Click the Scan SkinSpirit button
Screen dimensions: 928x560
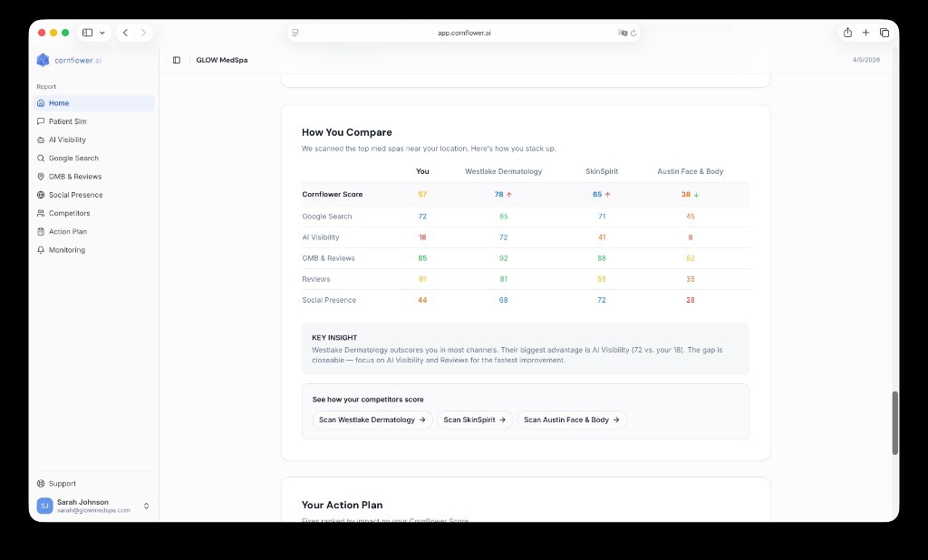coord(475,420)
